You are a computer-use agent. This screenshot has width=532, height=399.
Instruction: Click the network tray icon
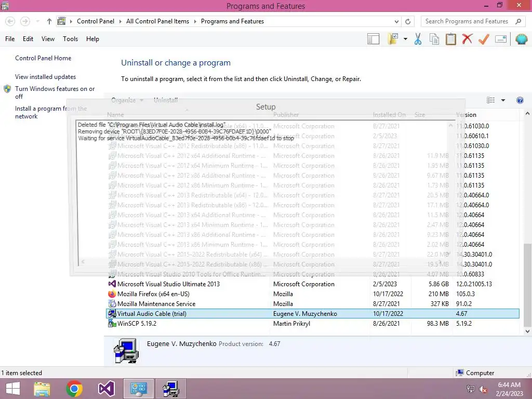pyautogui.click(x=470, y=389)
